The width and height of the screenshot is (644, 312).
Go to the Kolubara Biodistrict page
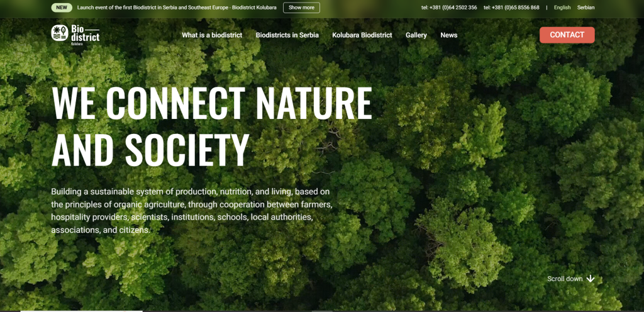[x=362, y=35]
